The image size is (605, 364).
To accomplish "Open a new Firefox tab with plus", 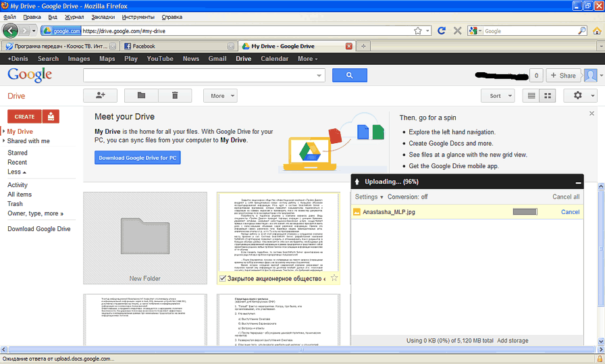I will (x=363, y=46).
